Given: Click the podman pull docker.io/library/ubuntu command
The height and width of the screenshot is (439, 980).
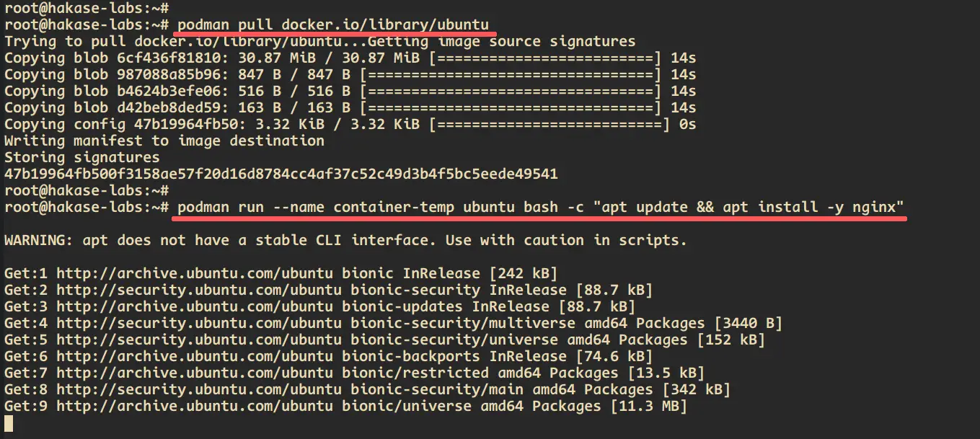Looking at the screenshot, I should click(333, 24).
